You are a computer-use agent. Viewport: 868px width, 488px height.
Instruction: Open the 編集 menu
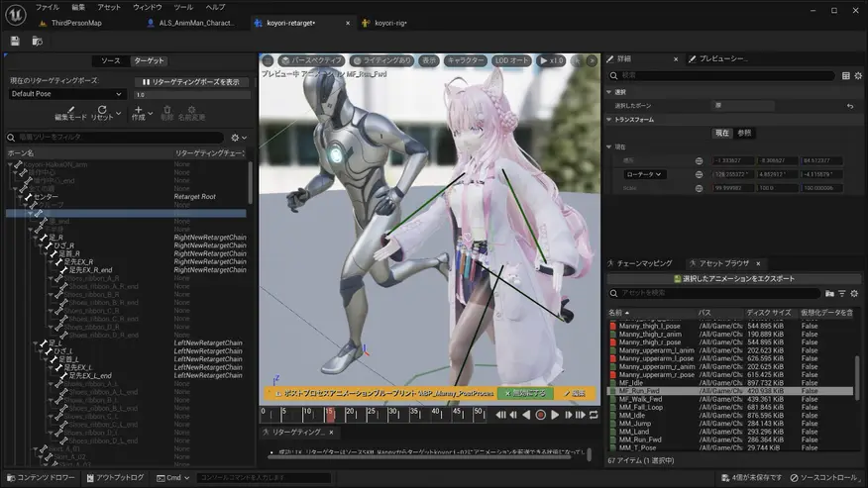tap(78, 7)
